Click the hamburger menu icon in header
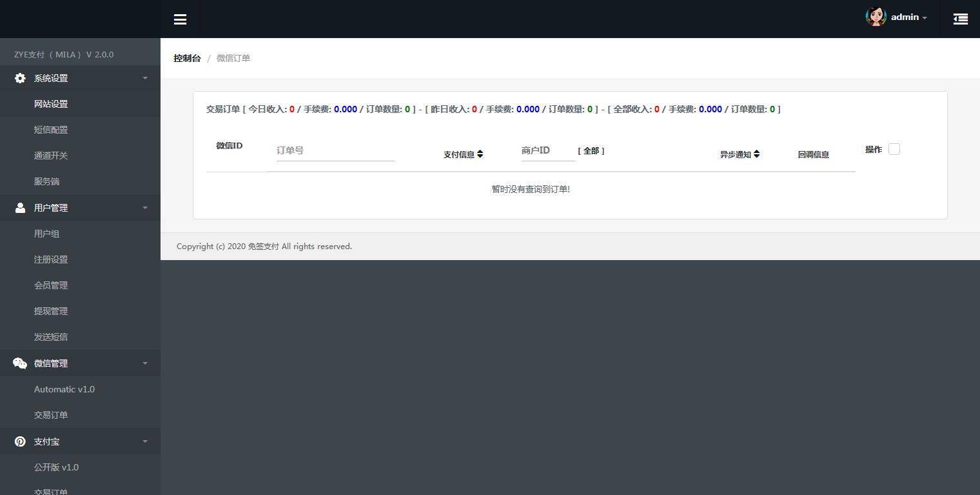The image size is (980, 495). tap(180, 19)
